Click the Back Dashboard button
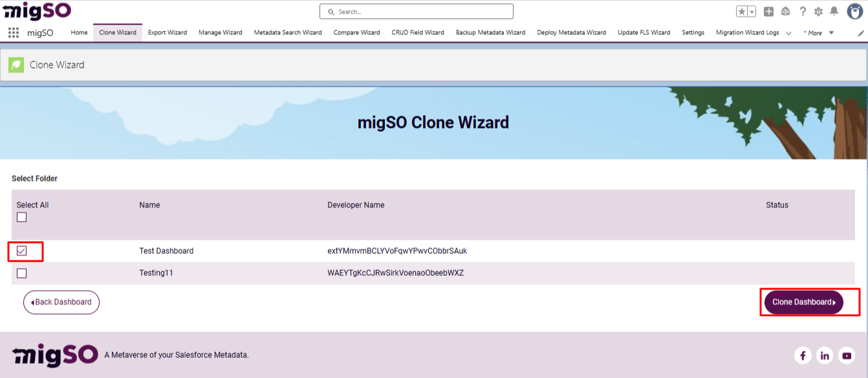868x378 pixels. [61, 302]
